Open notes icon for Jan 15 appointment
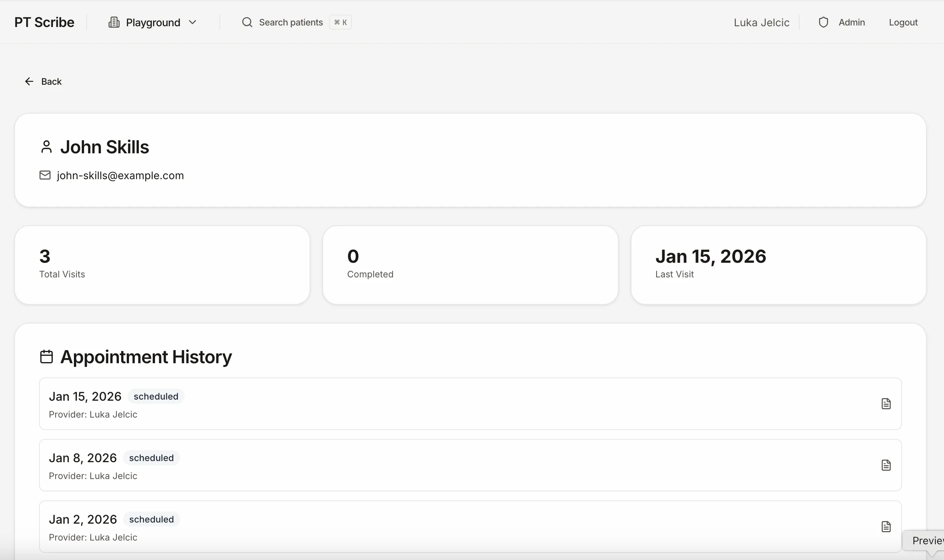Image resolution: width=944 pixels, height=560 pixels. (x=886, y=404)
